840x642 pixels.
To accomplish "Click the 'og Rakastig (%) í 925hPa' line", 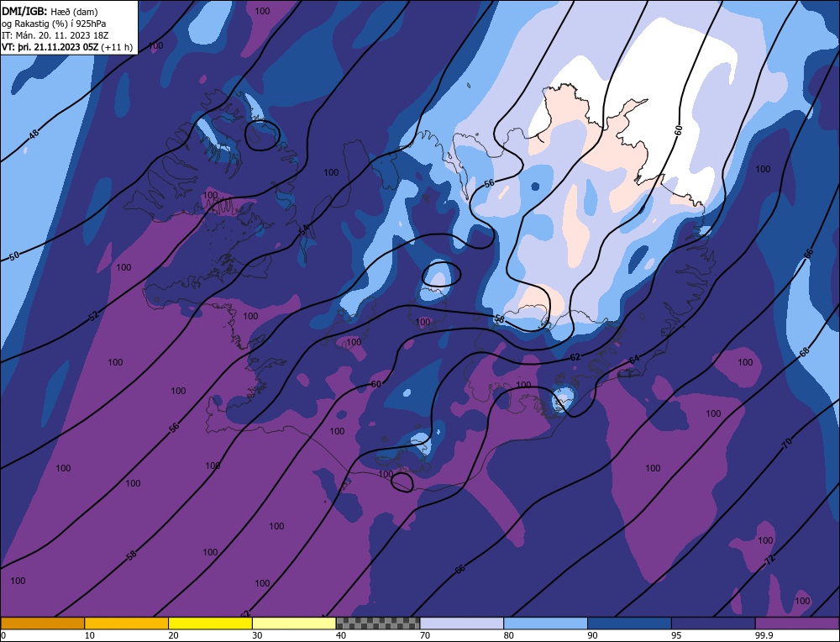I will pos(54,24).
